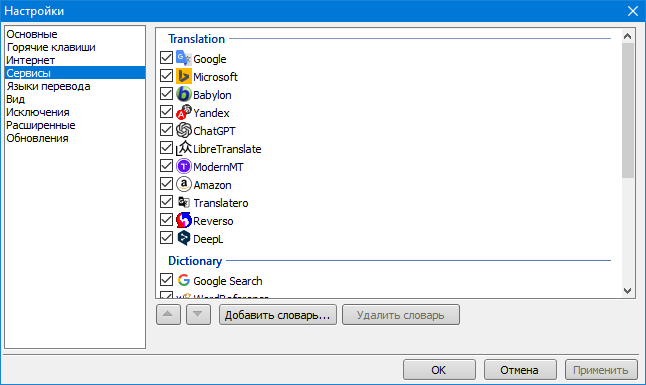Click the ModernMT service icon

click(x=184, y=167)
